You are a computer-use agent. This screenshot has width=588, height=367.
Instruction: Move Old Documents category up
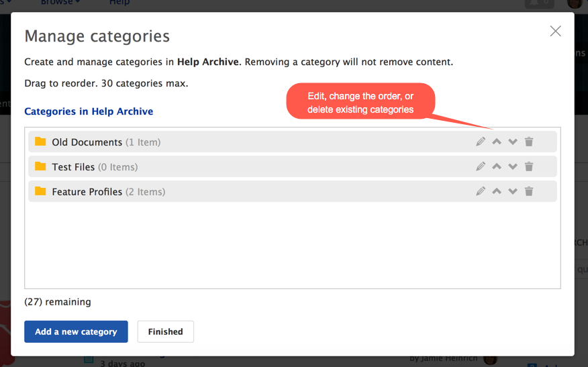(497, 142)
